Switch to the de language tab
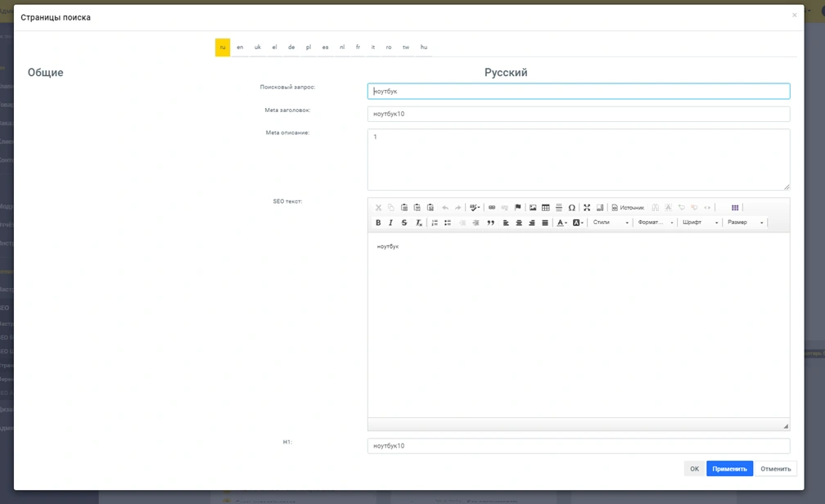The height and width of the screenshot is (504, 825). pos(291,47)
